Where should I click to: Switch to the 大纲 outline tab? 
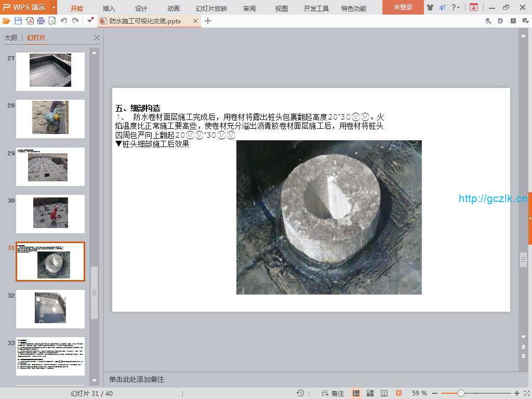[x=11, y=38]
